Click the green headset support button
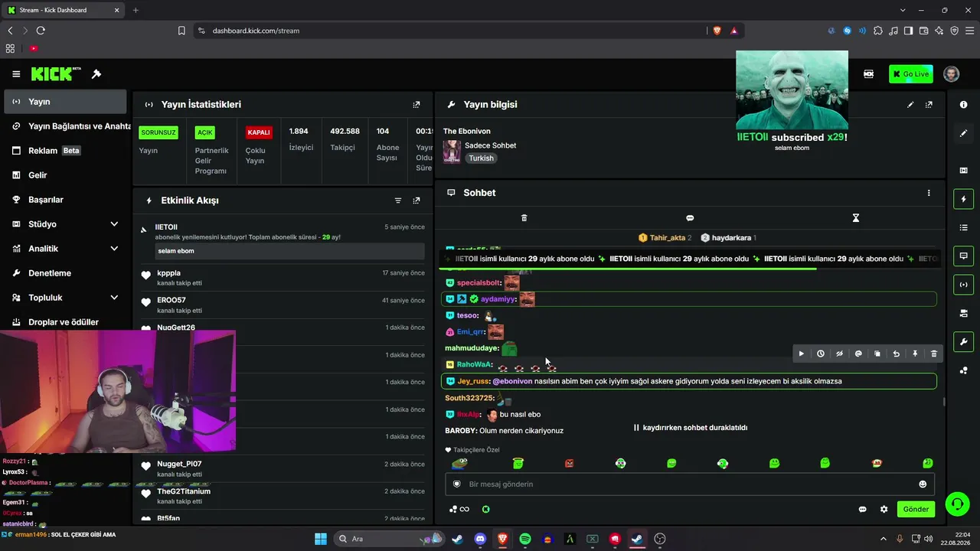 click(x=957, y=504)
